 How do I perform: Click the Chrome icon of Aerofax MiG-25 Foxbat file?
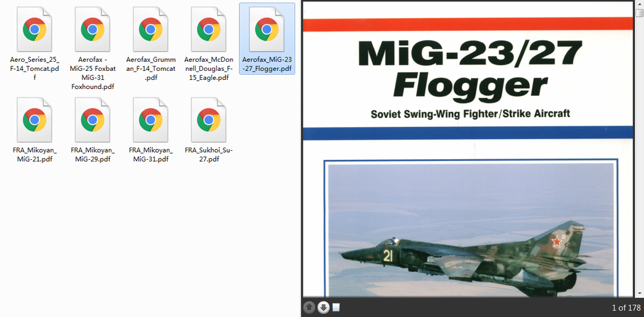pyautogui.click(x=92, y=29)
